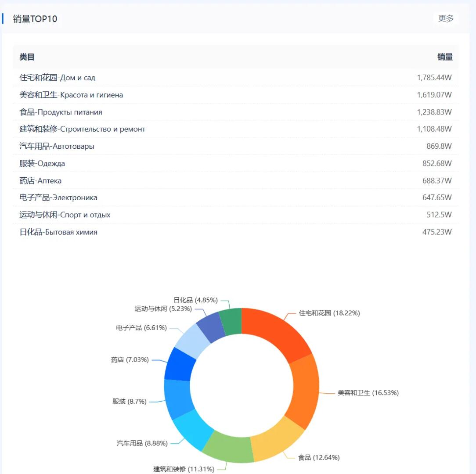This screenshot has width=476, height=474.
Task: Click the 475.23W sales value
Action: click(x=437, y=232)
